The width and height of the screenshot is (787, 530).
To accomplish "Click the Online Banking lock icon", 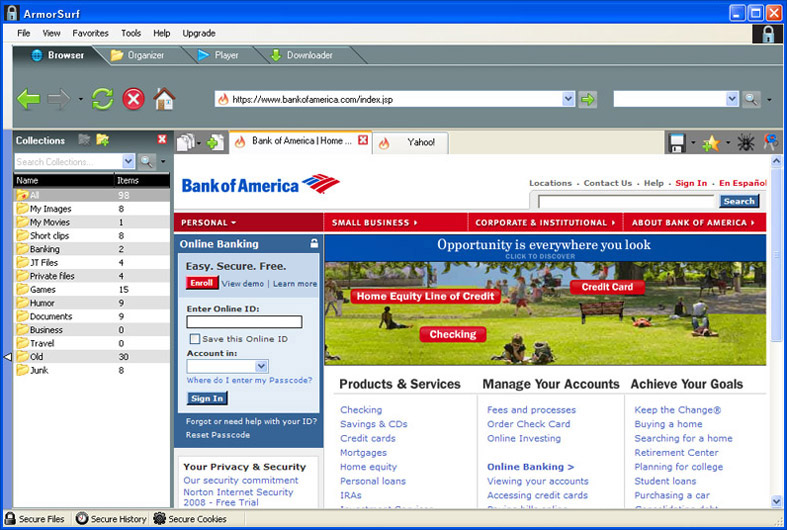I will click(314, 244).
